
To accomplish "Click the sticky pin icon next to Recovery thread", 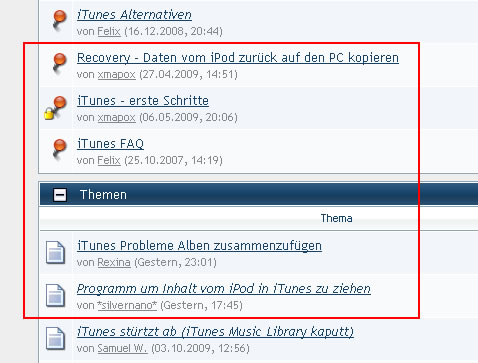I will pos(59,64).
